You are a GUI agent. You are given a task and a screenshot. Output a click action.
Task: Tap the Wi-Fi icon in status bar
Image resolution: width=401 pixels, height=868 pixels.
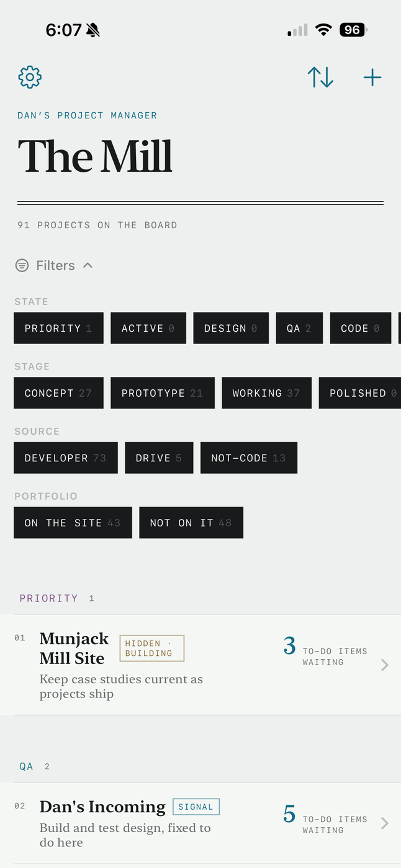pos(323,30)
